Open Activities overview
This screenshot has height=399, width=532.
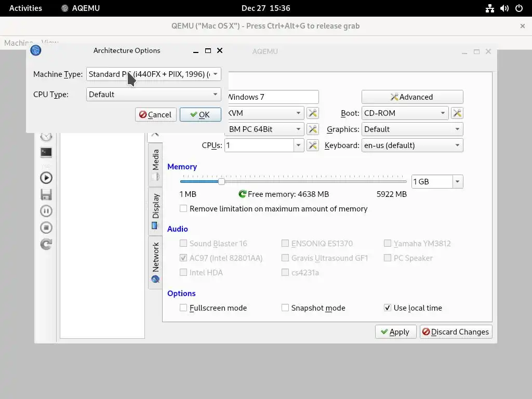25,8
